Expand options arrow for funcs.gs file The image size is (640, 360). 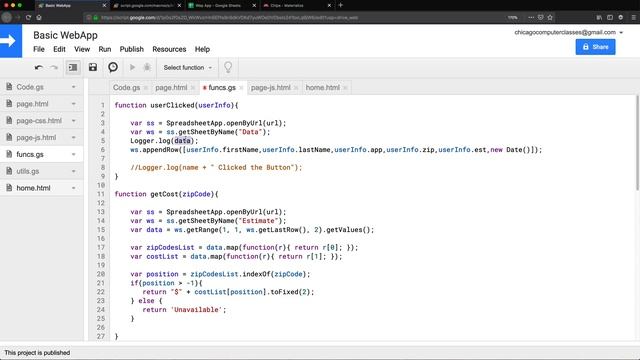73,154
